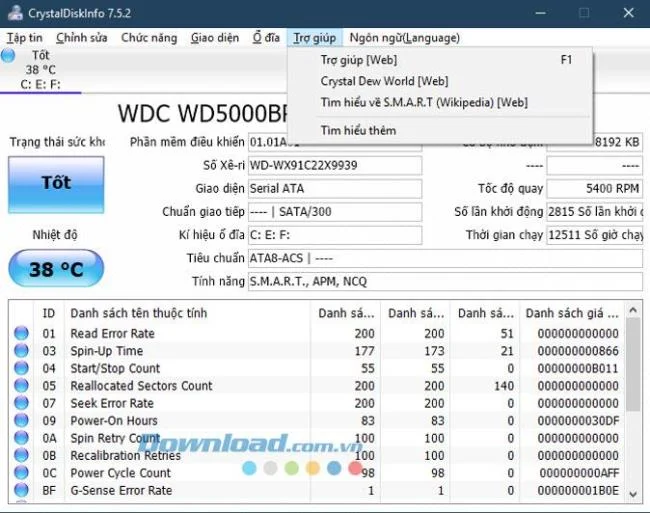
Task: Click status orb for G-Sense Error Rate row
Action: pyautogui.click(x=21, y=490)
